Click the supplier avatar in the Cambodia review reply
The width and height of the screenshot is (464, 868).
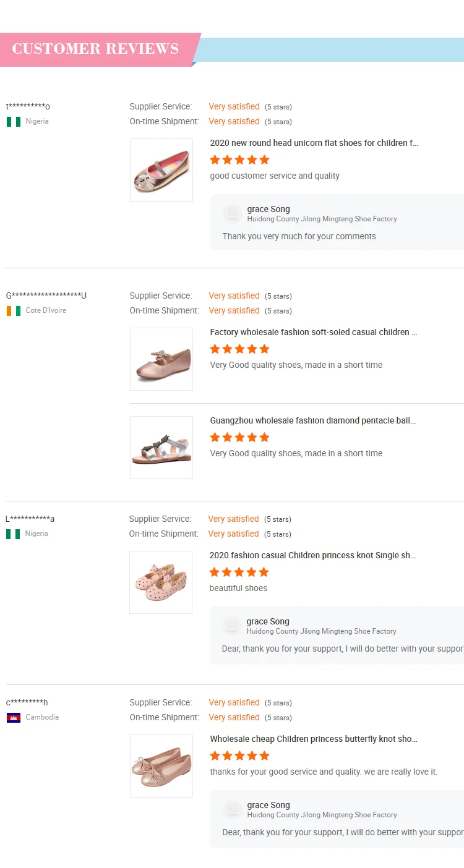click(x=233, y=810)
